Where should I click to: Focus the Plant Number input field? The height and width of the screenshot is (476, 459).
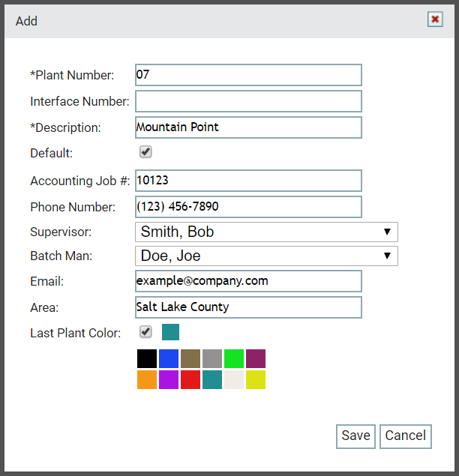click(248, 75)
